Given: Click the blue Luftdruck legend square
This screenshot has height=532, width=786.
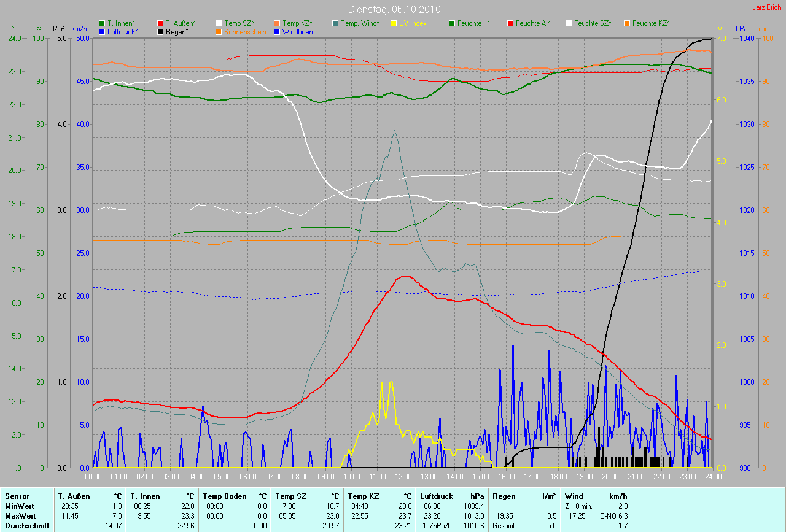Looking at the screenshot, I should click(102, 31).
